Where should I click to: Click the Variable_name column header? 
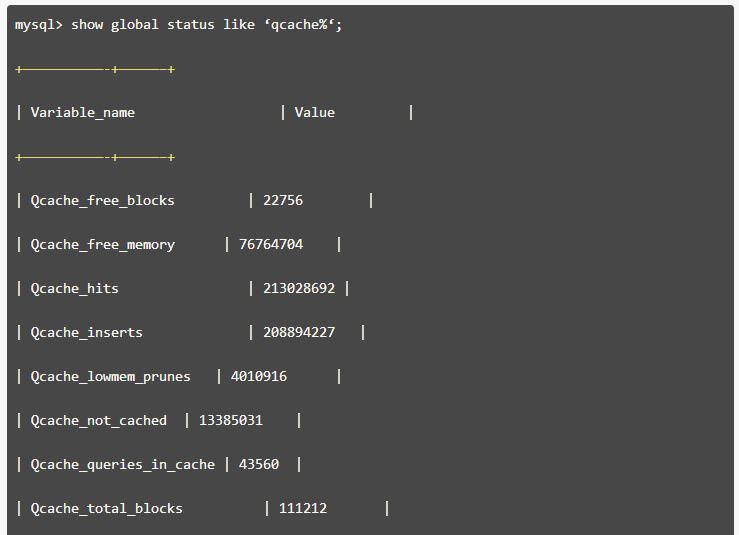point(82,112)
